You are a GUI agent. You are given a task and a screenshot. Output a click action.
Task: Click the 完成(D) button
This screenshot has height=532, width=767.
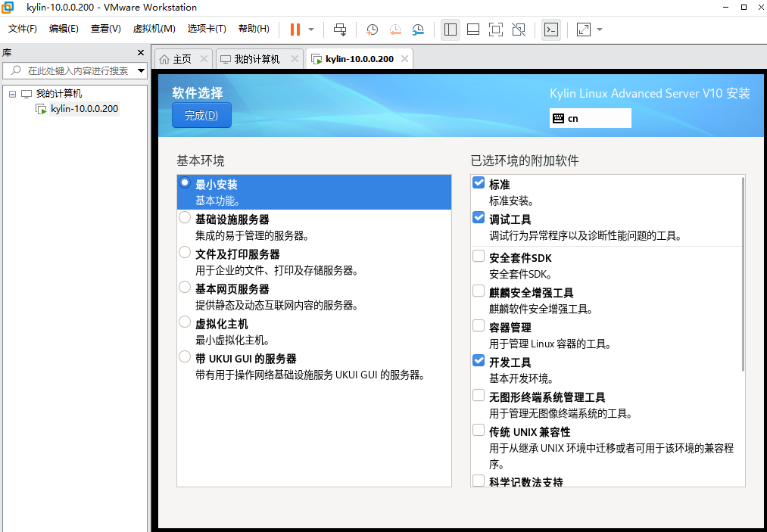point(201,115)
